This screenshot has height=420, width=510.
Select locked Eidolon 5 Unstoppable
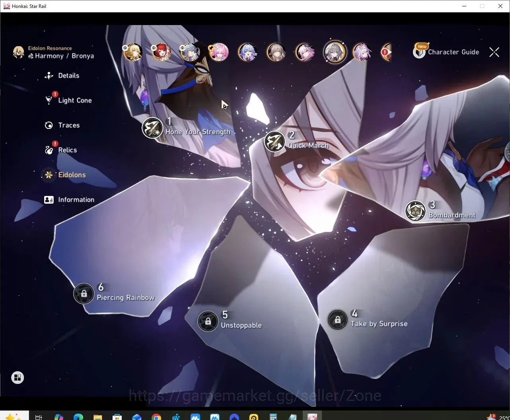[x=208, y=321]
